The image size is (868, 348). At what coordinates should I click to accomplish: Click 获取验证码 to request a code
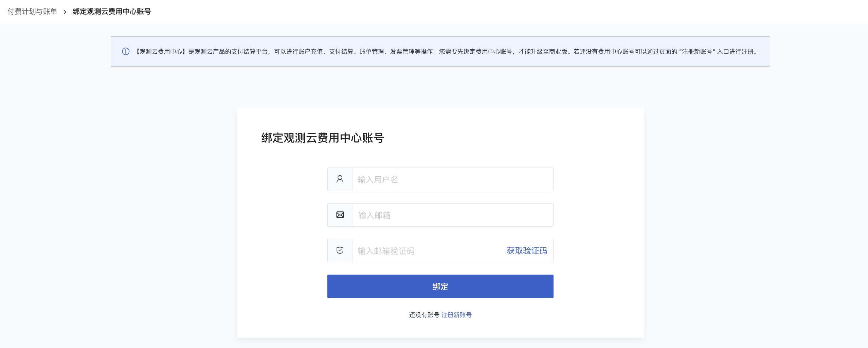click(x=527, y=250)
